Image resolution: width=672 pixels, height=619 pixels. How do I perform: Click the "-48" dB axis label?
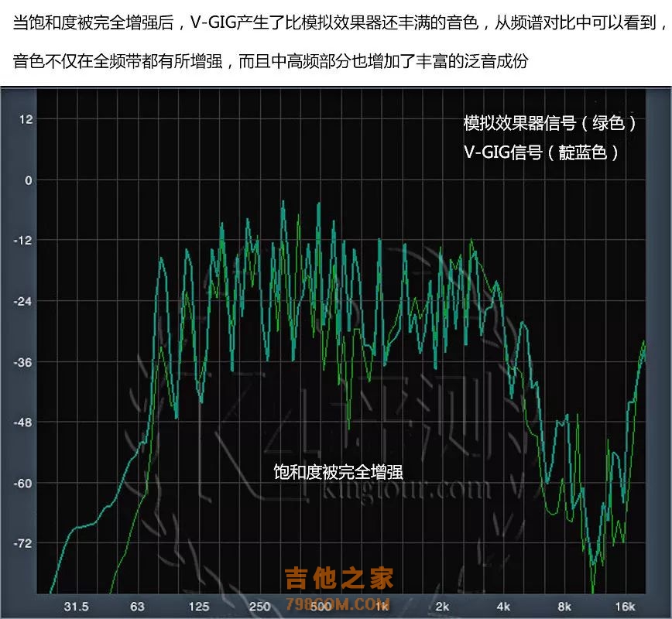[x=23, y=422]
